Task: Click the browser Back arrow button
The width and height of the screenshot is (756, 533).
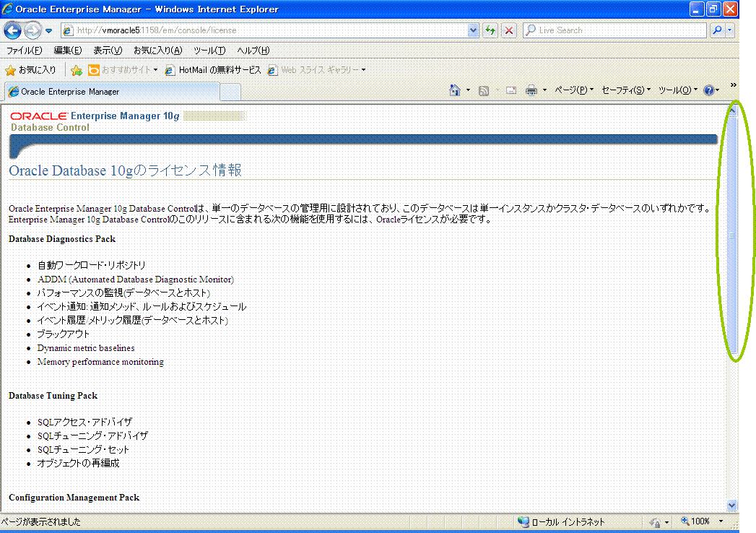Action: 12,30
